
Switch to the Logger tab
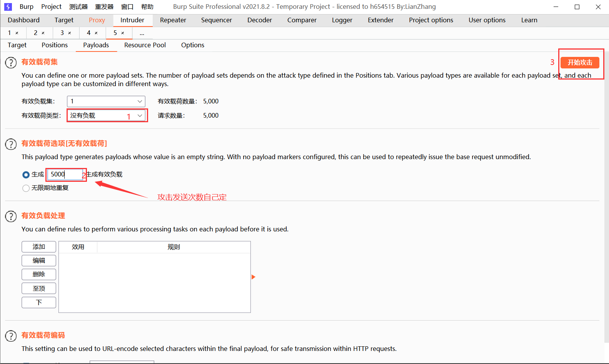click(x=342, y=20)
